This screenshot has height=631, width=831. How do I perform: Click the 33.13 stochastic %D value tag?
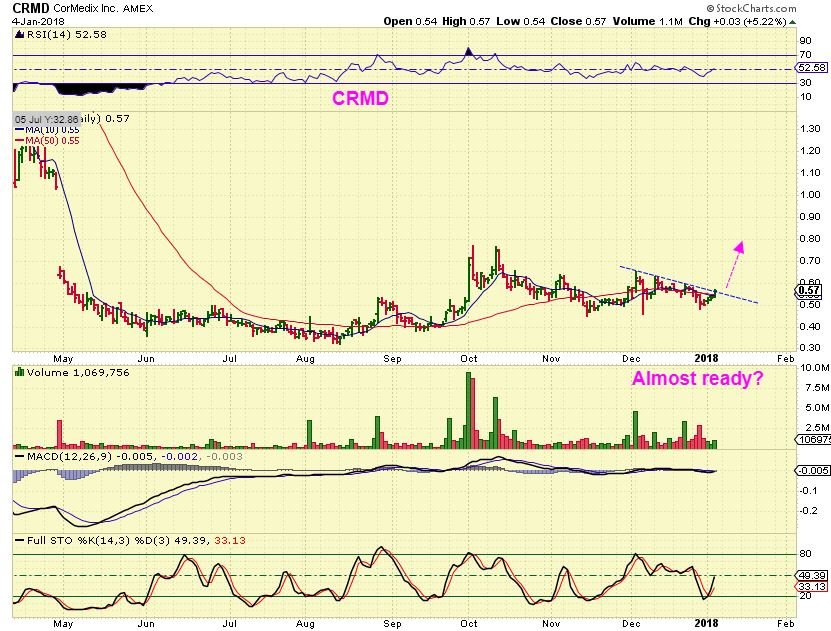point(812,586)
